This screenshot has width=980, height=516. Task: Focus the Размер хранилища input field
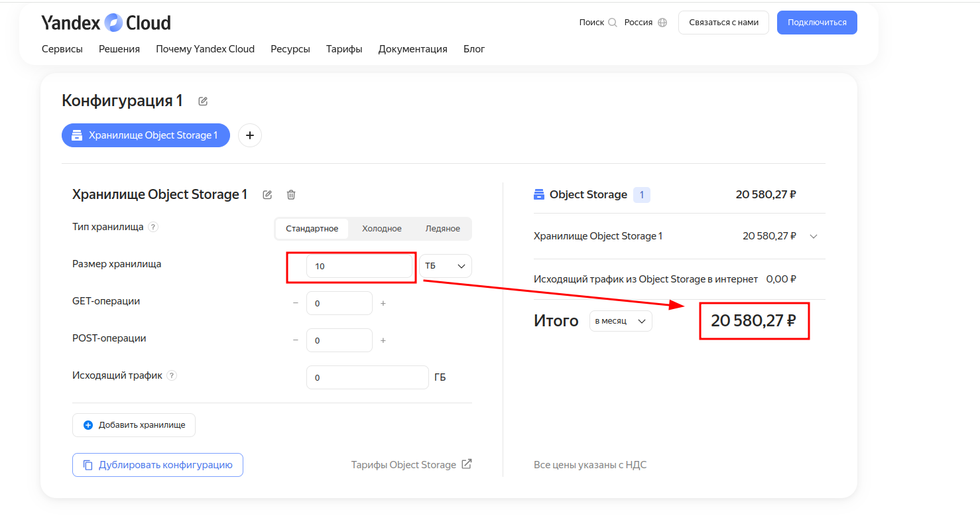click(x=359, y=266)
